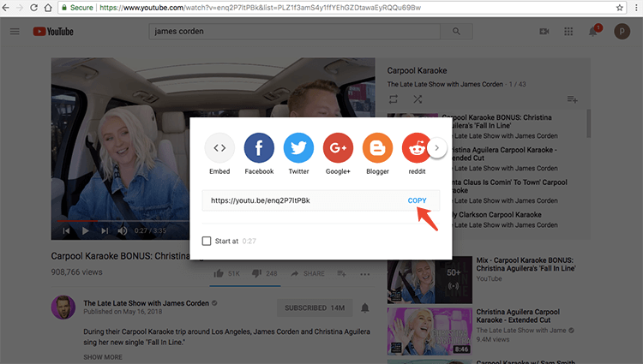
Task: Toggle playlist shuffle
Action: point(418,99)
